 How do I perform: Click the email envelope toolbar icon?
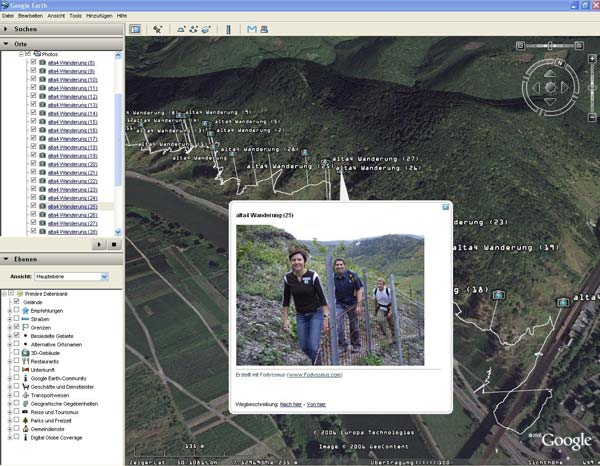coord(251,29)
